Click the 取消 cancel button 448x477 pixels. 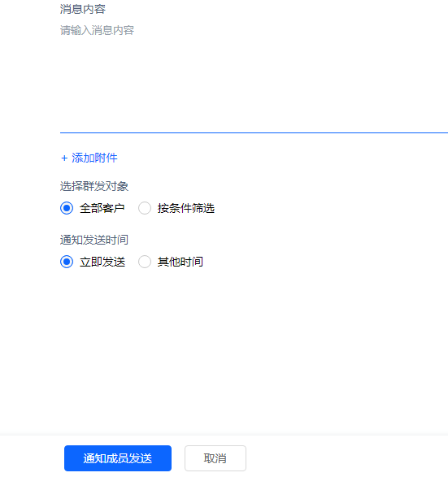pyautogui.click(x=215, y=458)
